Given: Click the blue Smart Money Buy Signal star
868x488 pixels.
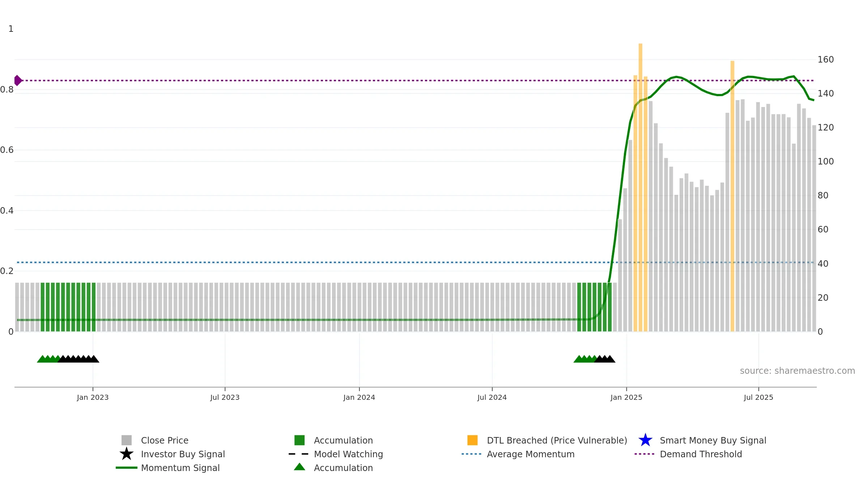Looking at the screenshot, I should pyautogui.click(x=646, y=440).
